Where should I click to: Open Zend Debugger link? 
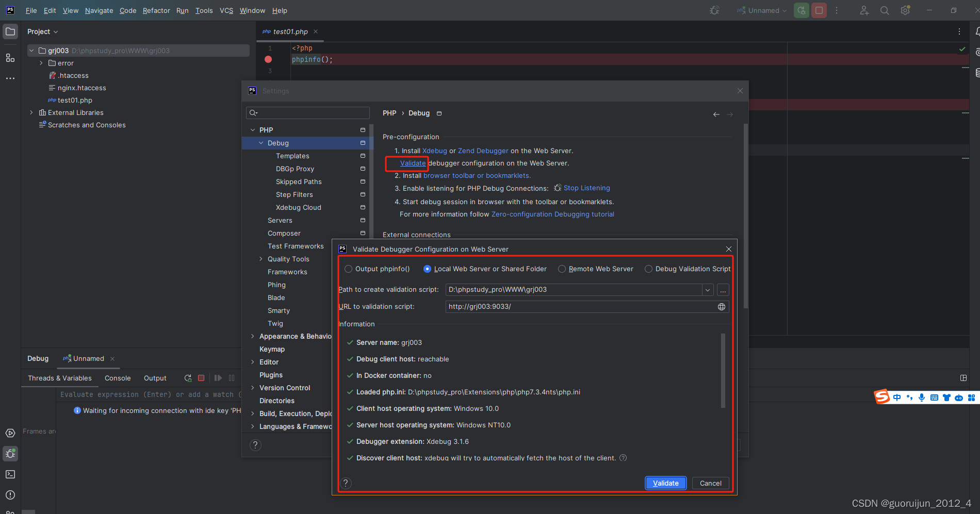[483, 151]
